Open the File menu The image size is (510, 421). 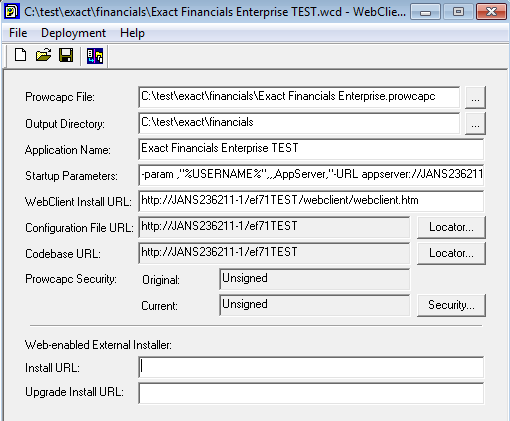(18, 33)
